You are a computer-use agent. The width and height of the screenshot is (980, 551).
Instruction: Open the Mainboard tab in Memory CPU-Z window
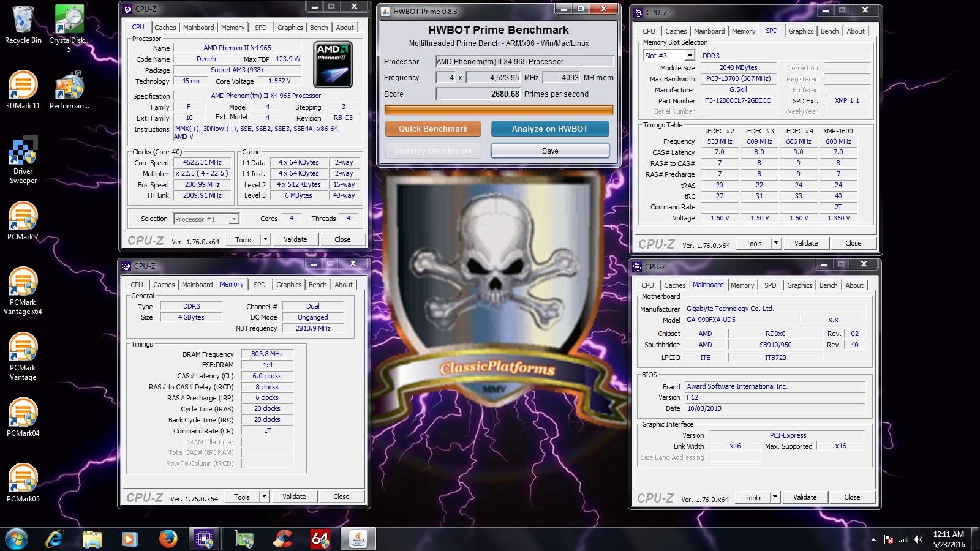click(x=197, y=285)
